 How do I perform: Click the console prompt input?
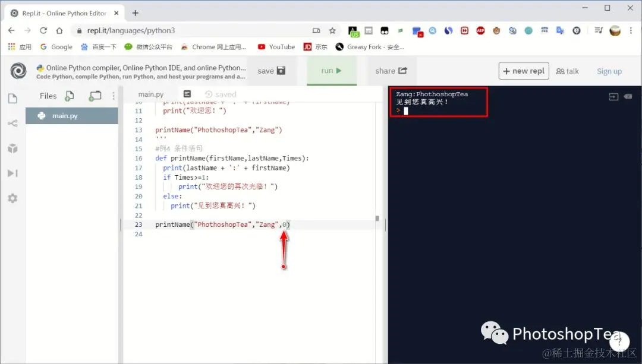point(406,111)
